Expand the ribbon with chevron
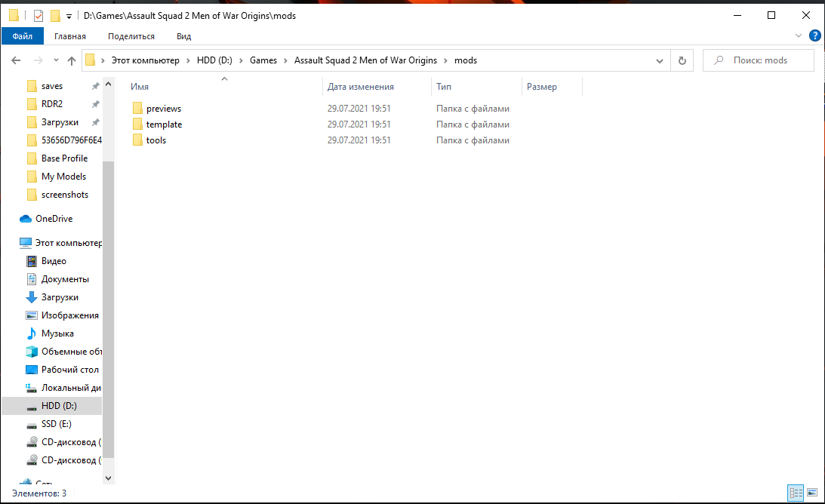The image size is (825, 504). (798, 35)
